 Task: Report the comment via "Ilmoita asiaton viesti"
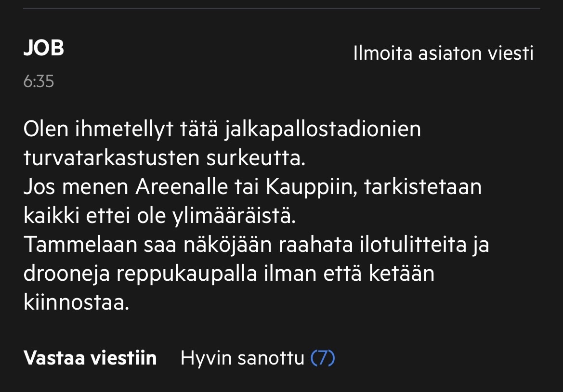point(443,53)
